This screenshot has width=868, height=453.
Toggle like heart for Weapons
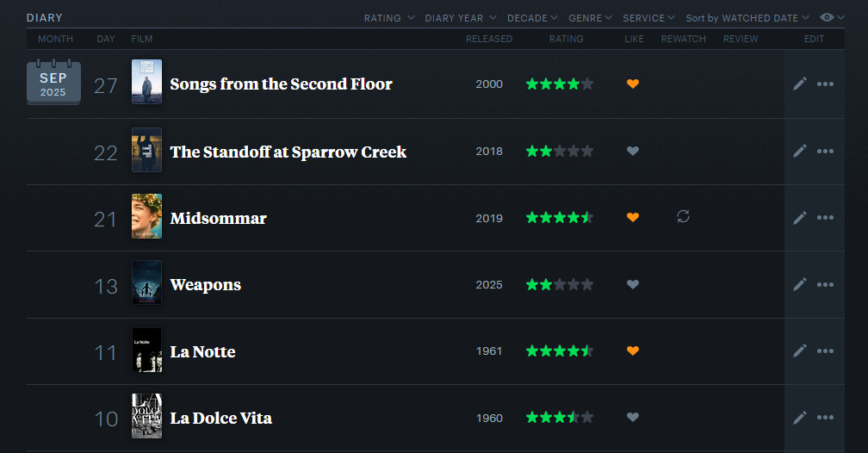[633, 284]
